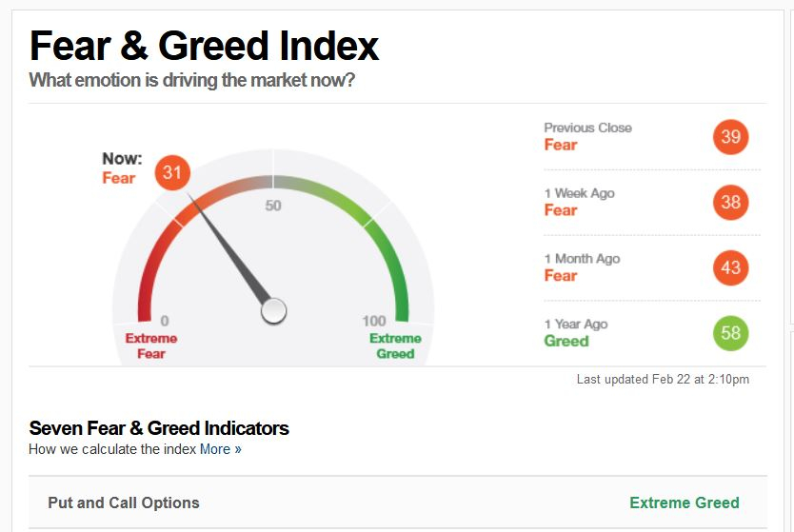Click the Extreme Fear gauge label

click(151, 345)
